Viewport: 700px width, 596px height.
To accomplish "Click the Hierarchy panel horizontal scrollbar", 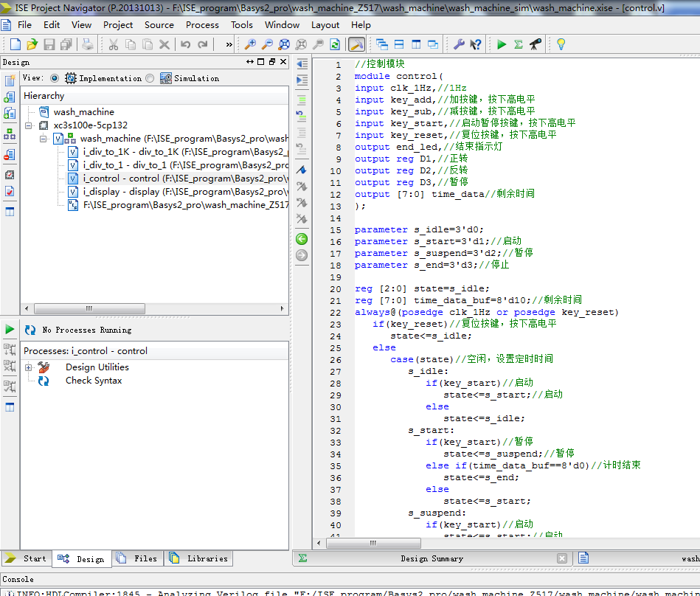I will (89, 309).
